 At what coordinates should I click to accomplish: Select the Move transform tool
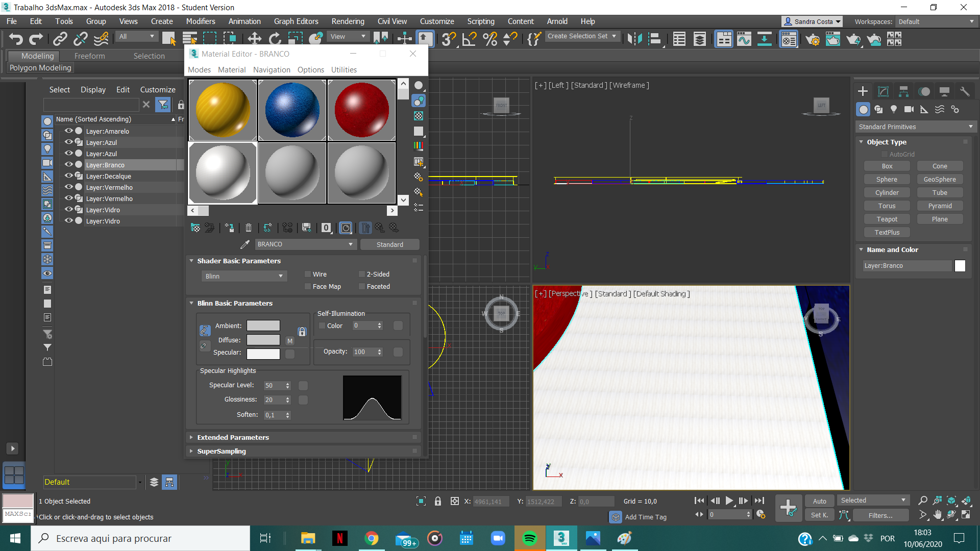click(254, 39)
